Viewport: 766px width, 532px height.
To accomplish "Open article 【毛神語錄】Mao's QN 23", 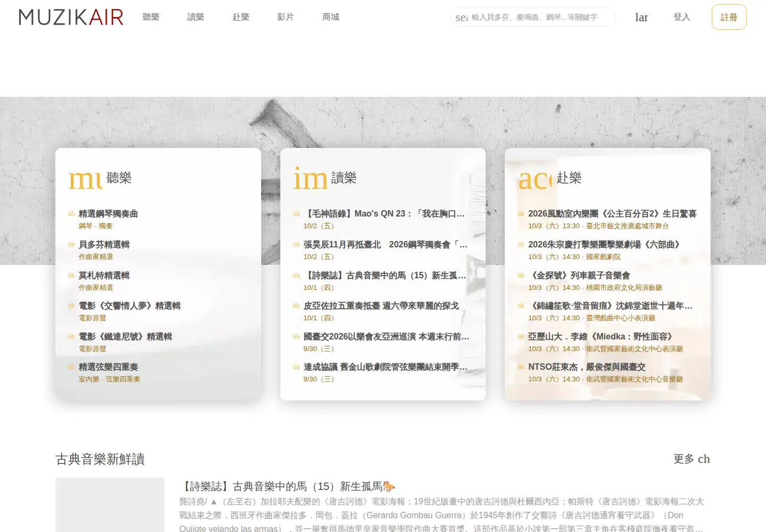I will point(384,214).
